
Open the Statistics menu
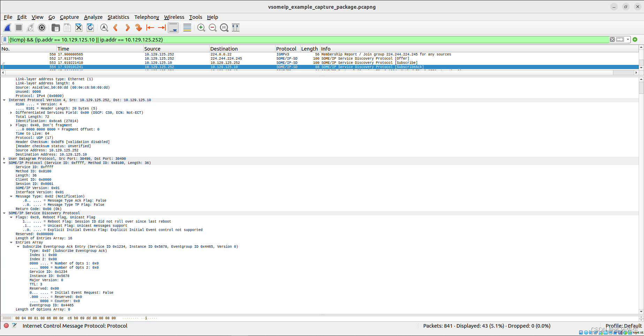coord(119,17)
